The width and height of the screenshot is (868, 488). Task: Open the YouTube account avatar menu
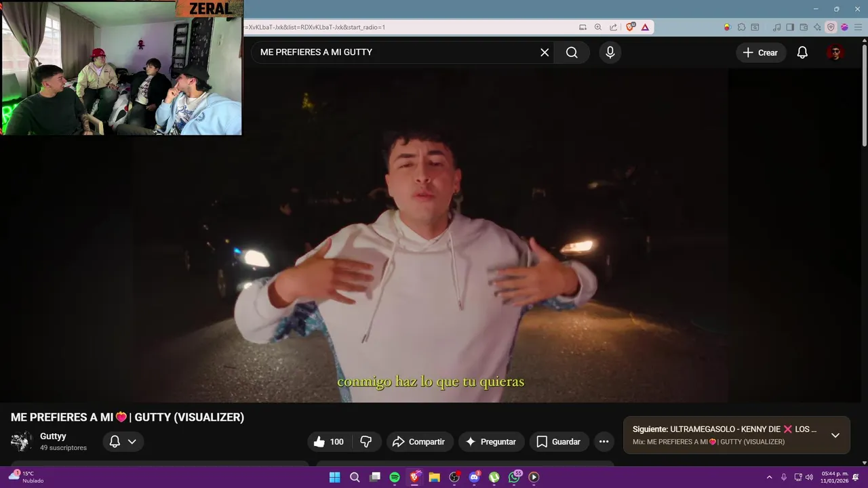[835, 52]
